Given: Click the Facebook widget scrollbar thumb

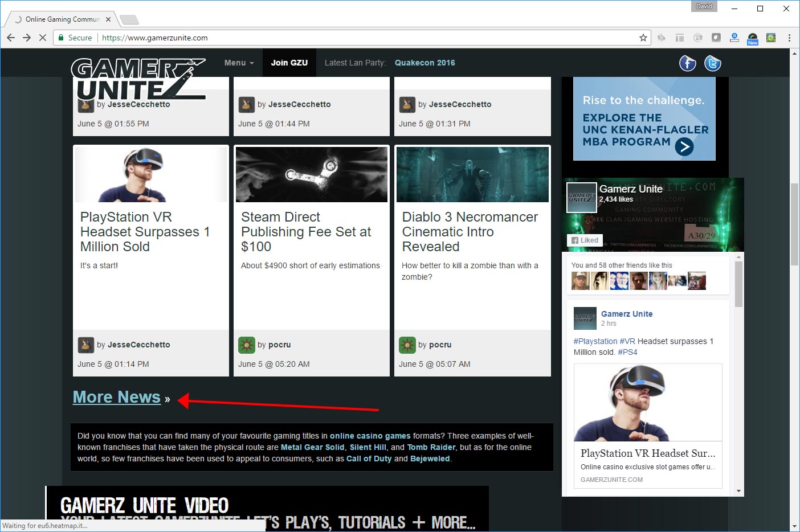Looking at the screenshot, I should (738, 285).
